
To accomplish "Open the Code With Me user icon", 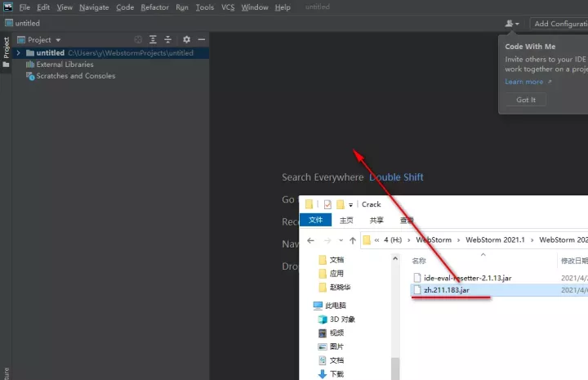I will (x=511, y=24).
